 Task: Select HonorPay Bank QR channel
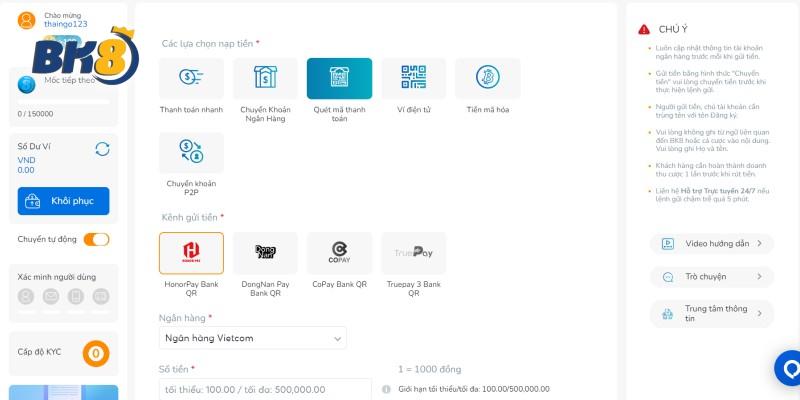(x=191, y=253)
